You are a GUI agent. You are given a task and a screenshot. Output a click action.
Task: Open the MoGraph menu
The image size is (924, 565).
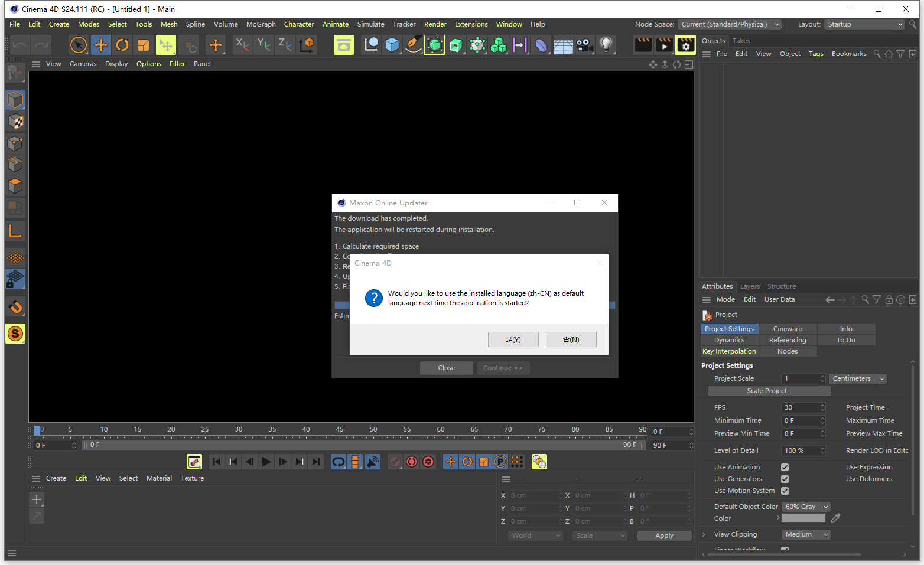pyautogui.click(x=261, y=24)
